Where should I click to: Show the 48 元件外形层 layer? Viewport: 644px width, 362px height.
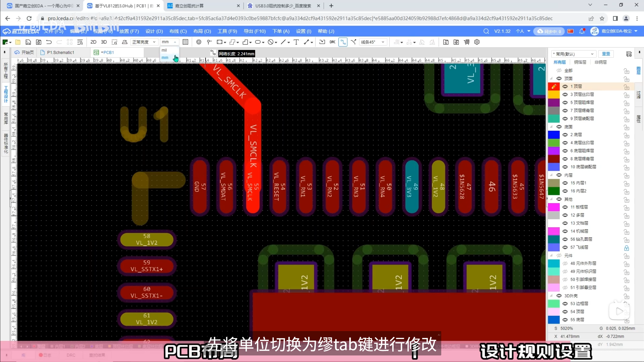pos(565,263)
